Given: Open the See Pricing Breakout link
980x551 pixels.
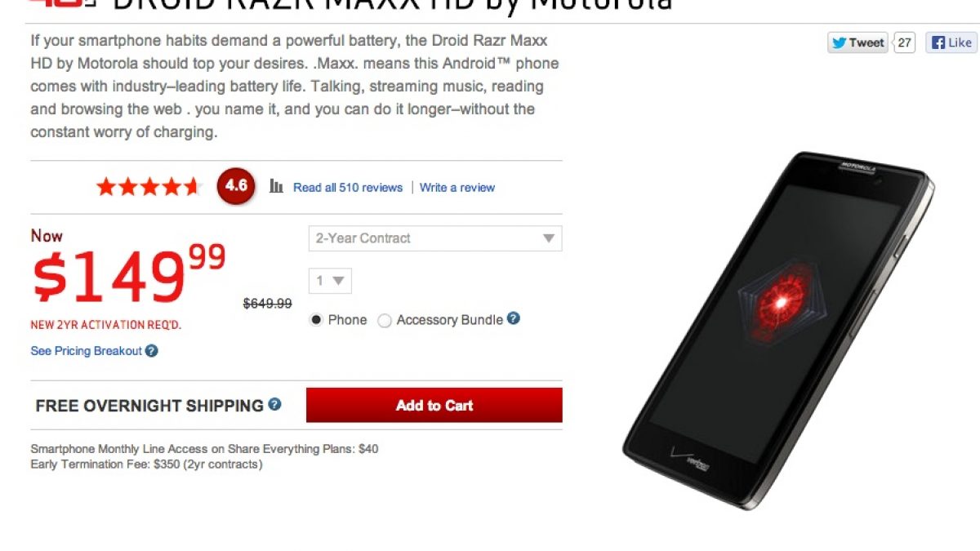Looking at the screenshot, I should (86, 351).
